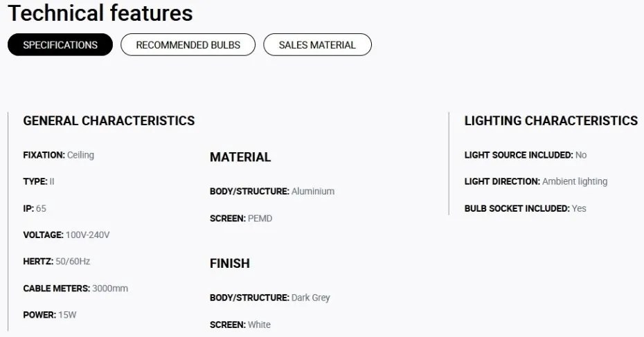This screenshot has width=644, height=337.
Task: Click the CABLE METERS 3000mm entry
Action: (x=75, y=289)
